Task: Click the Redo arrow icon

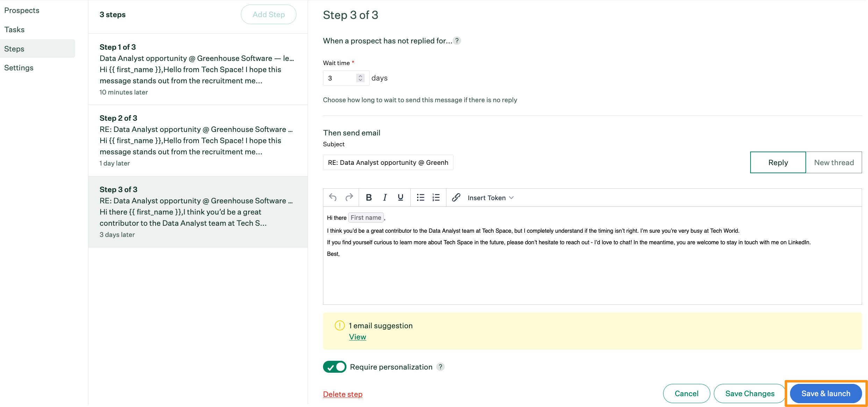Action: pyautogui.click(x=347, y=197)
